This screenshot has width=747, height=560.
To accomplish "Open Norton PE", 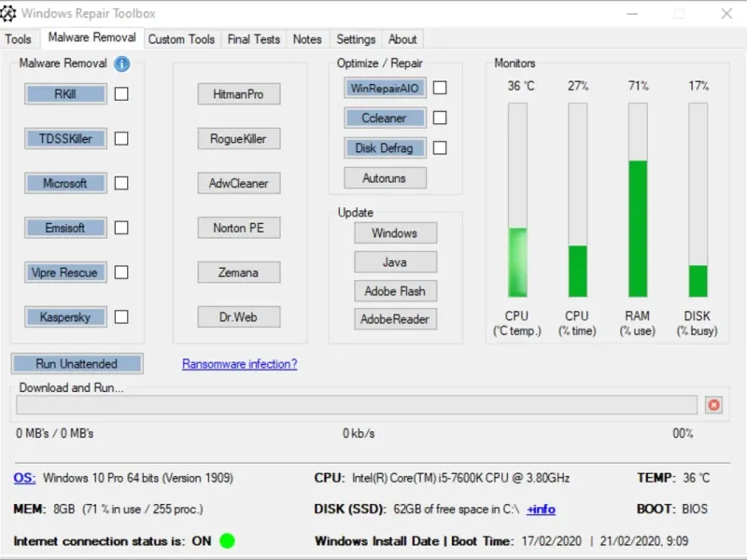I will pos(239,228).
